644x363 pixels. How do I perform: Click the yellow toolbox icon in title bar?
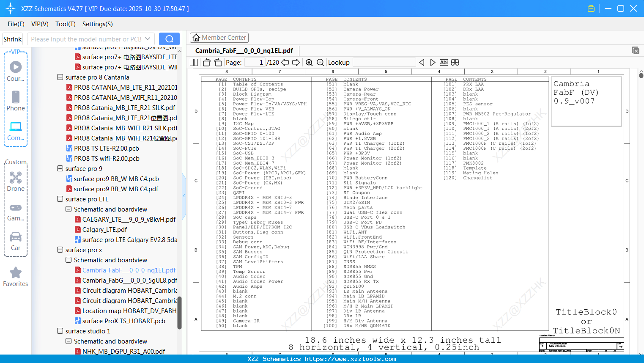[x=591, y=8]
